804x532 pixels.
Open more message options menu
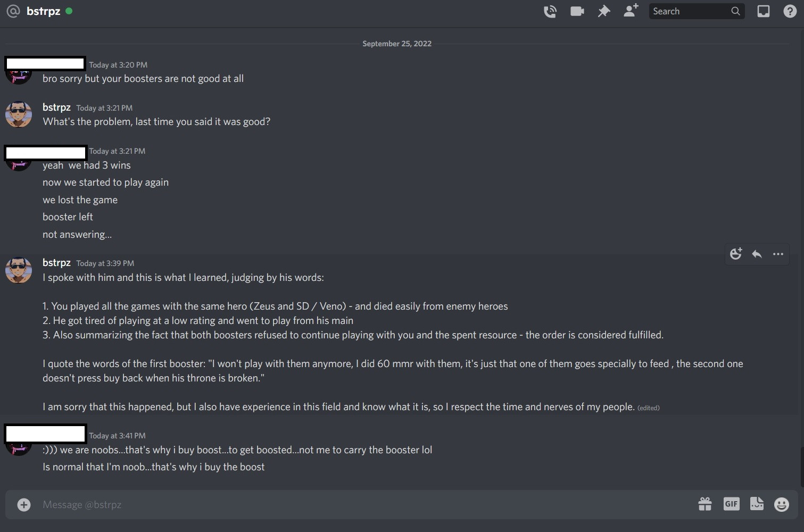click(x=778, y=254)
